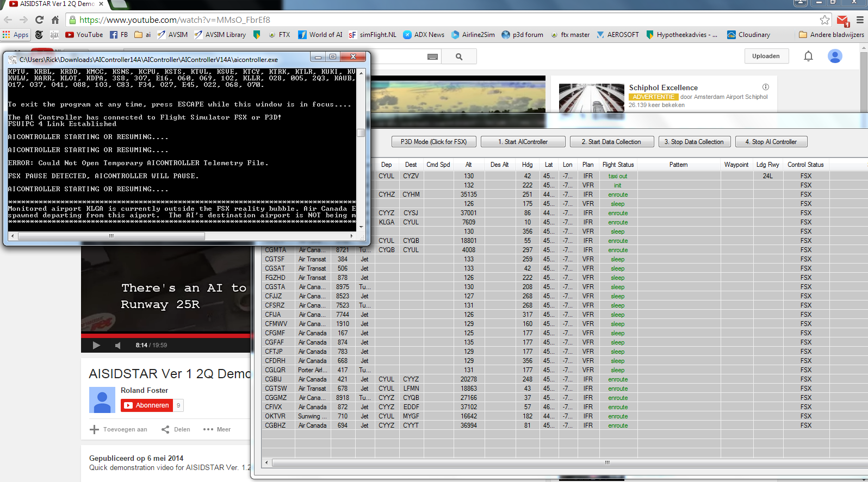Click the taxi out flight status cell
This screenshot has width=868, height=482.
[x=618, y=176]
